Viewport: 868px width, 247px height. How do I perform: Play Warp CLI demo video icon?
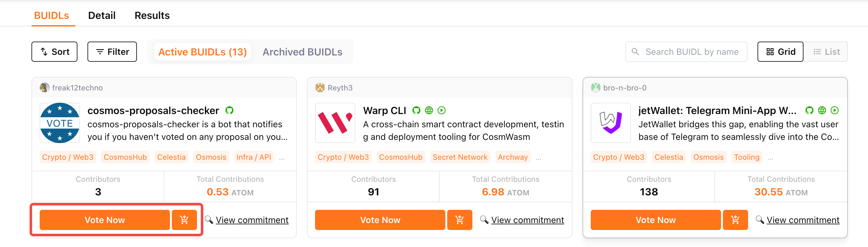point(442,110)
